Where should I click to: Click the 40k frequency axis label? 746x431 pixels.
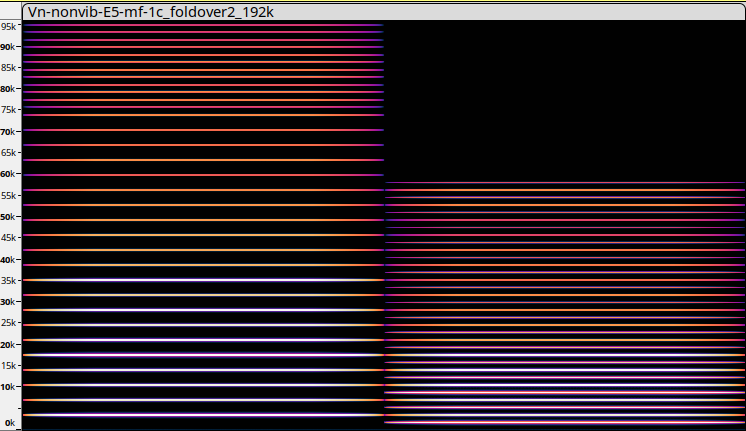[x=9, y=259]
